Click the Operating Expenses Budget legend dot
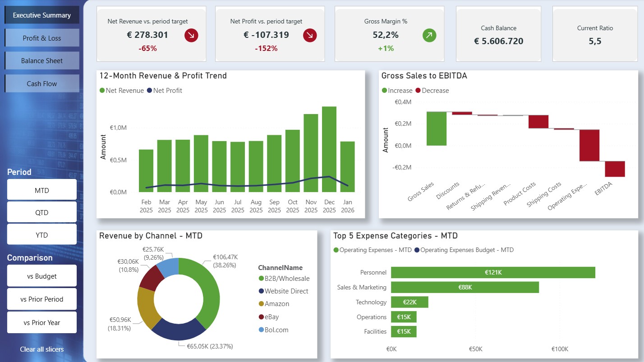 click(418, 250)
